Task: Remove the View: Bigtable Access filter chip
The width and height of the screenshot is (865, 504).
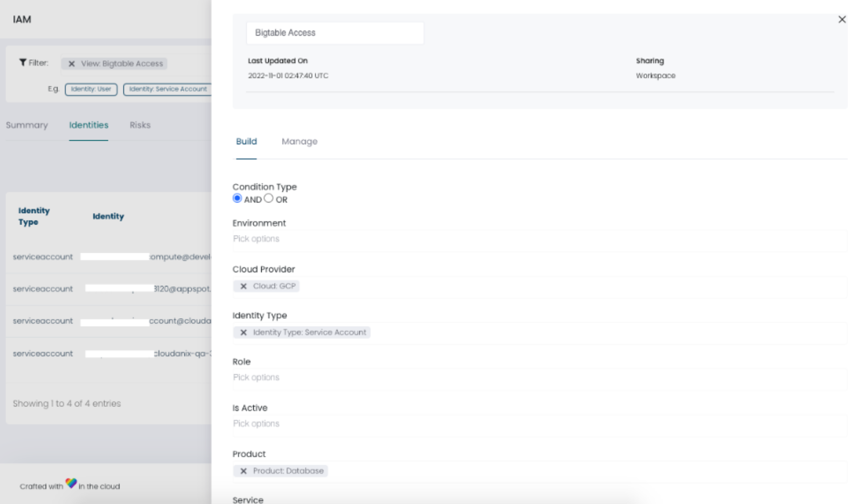Action: point(71,63)
